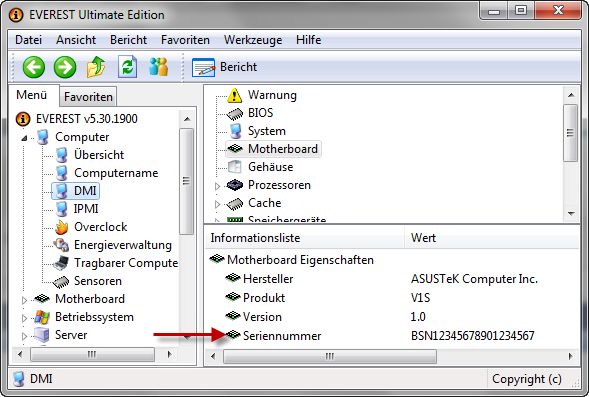Image resolution: width=589 pixels, height=397 pixels.
Task: Click the EVEREST title bar info icon
Action: point(16,15)
